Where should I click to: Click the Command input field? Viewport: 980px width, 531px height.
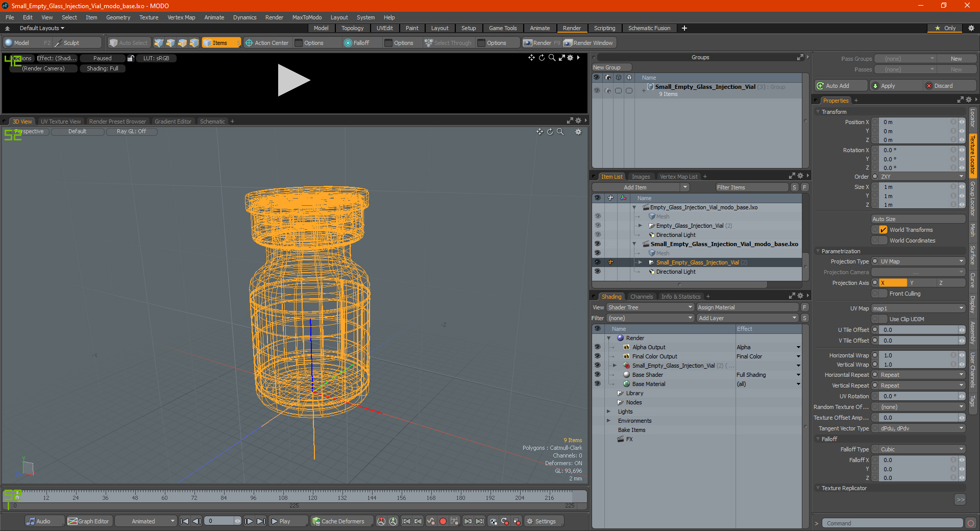point(892,523)
